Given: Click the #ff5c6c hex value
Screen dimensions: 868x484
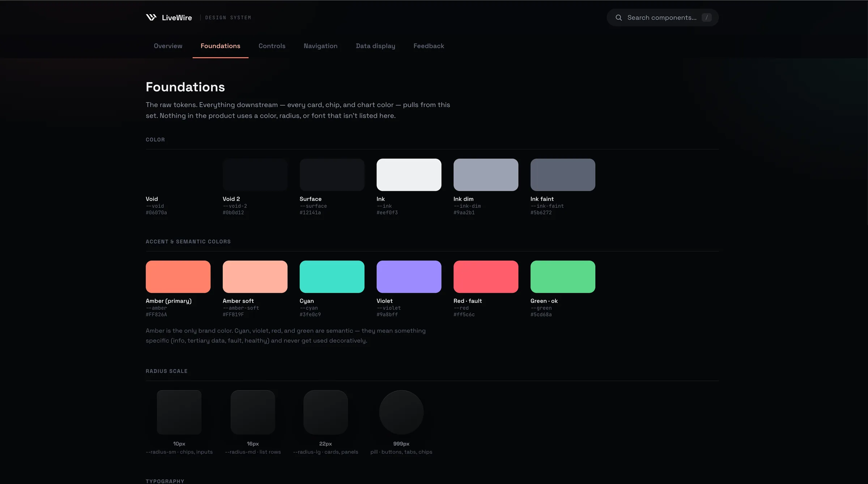Looking at the screenshot, I should click(x=464, y=314).
